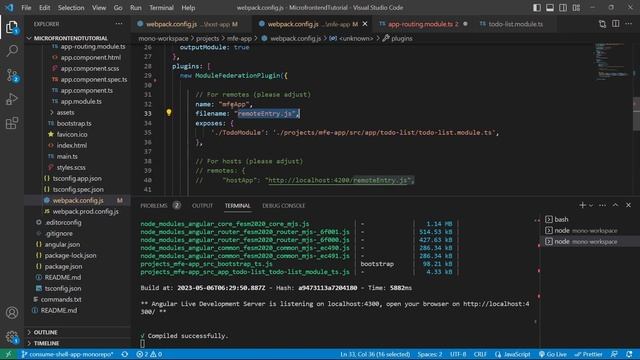Click the lightbulb code action on line 33
This screenshot has height=360, width=640.
169,113
